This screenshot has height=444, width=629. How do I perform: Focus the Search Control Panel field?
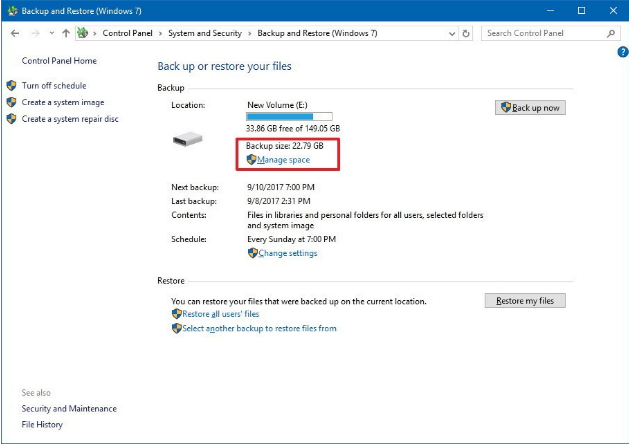click(x=541, y=33)
